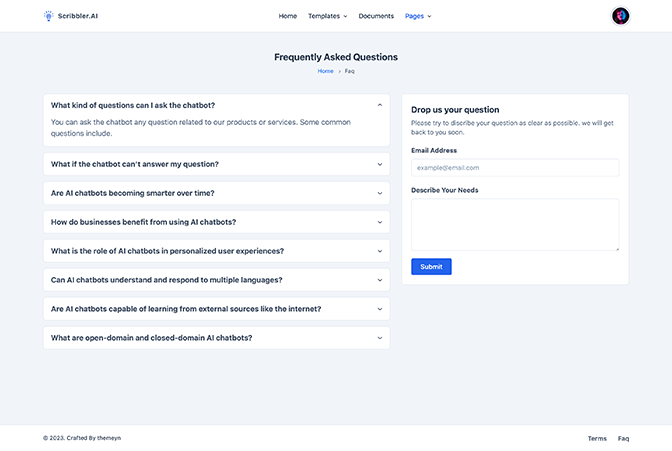Click the chevron beside Pages menu
This screenshot has height=451, width=672.
(x=429, y=16)
